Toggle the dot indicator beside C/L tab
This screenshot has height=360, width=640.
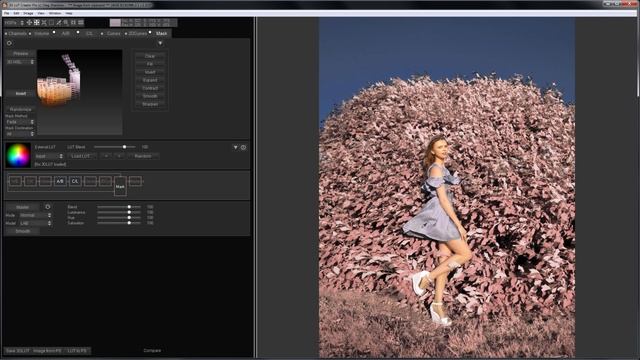[x=78, y=32]
